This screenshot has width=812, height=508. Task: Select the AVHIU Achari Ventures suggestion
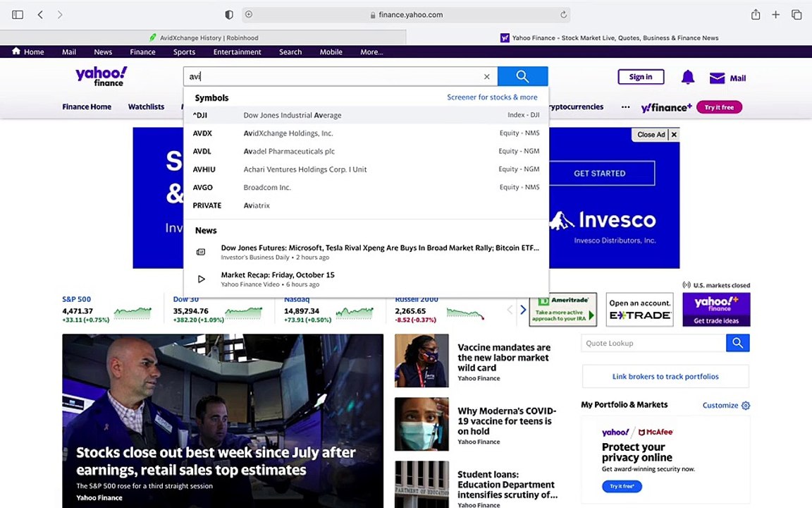366,169
